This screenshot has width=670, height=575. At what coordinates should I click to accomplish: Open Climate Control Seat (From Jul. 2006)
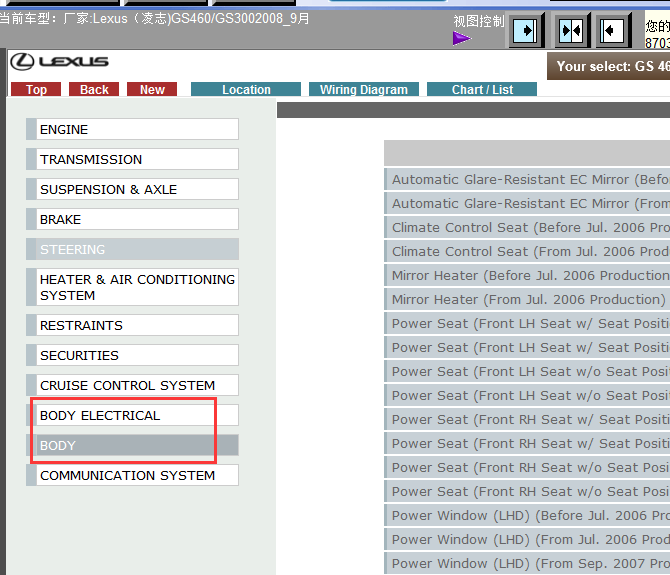527,251
